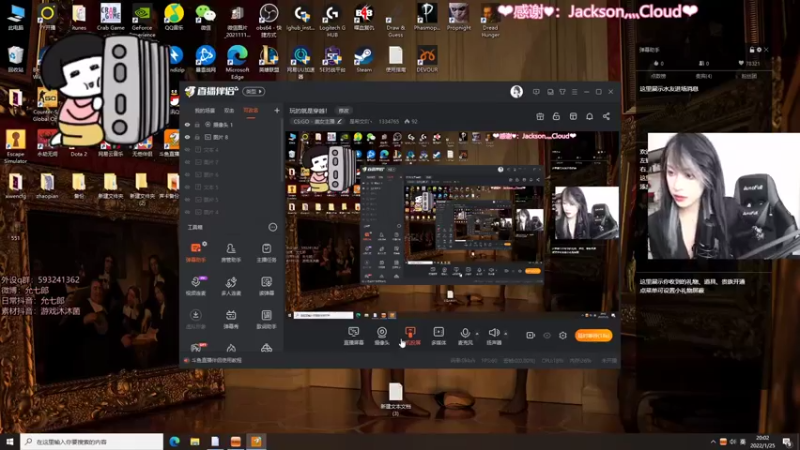Viewport: 800px width, 450px height.
Task: Toggle visibility of 文本 5 source
Action: [187, 187]
